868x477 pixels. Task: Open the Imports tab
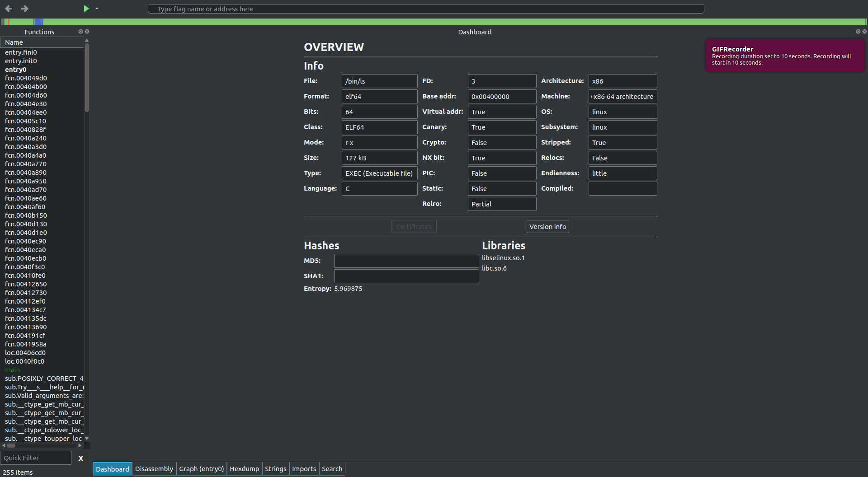click(304, 469)
